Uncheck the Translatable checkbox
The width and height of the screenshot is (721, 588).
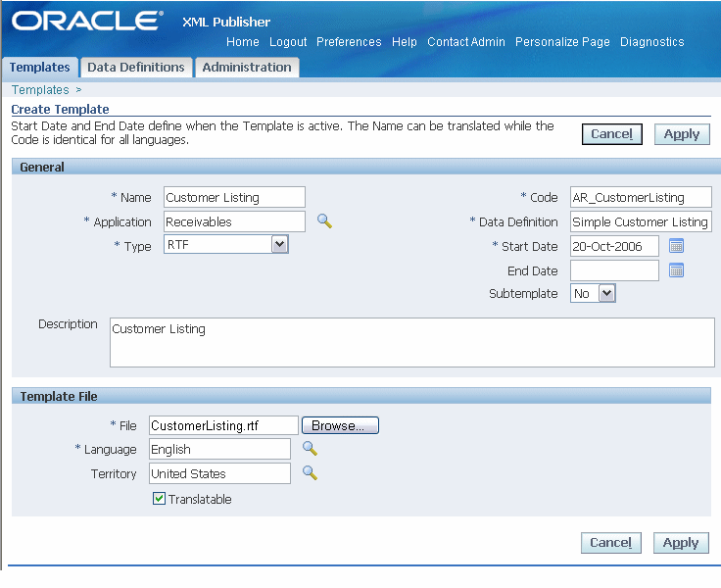[x=159, y=498]
